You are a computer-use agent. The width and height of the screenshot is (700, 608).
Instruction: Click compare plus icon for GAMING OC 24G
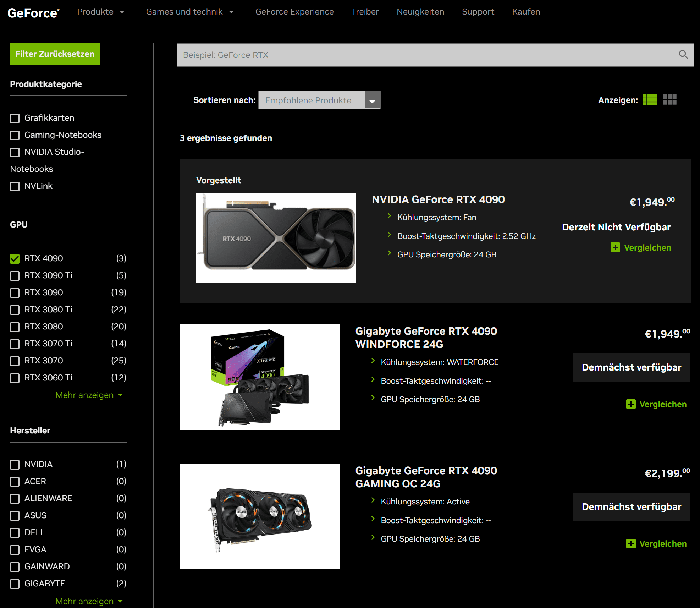pyautogui.click(x=631, y=543)
